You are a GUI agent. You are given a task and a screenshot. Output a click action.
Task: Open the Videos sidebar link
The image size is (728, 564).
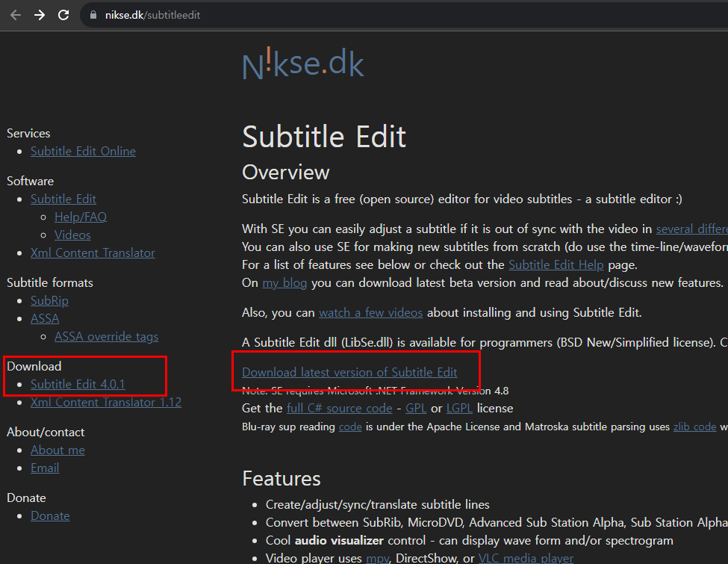tap(72, 235)
